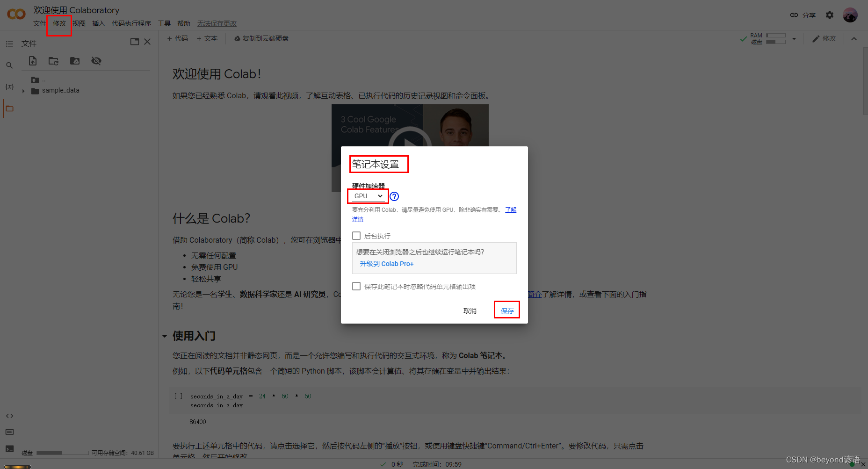Toggle hidden files eye icon
The height and width of the screenshot is (469, 868).
pos(96,61)
